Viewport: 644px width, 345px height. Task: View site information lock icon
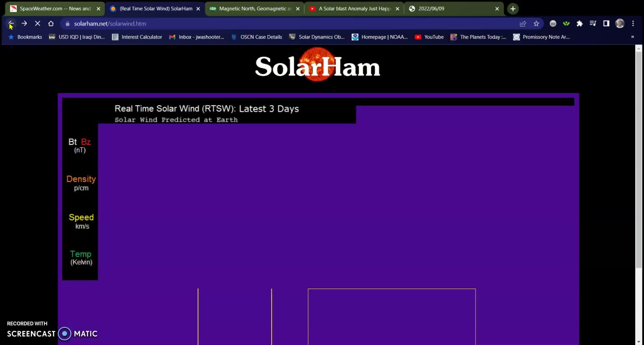click(x=68, y=24)
